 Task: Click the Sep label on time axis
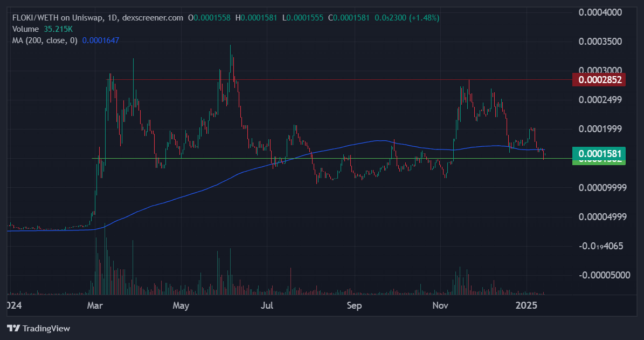point(354,305)
